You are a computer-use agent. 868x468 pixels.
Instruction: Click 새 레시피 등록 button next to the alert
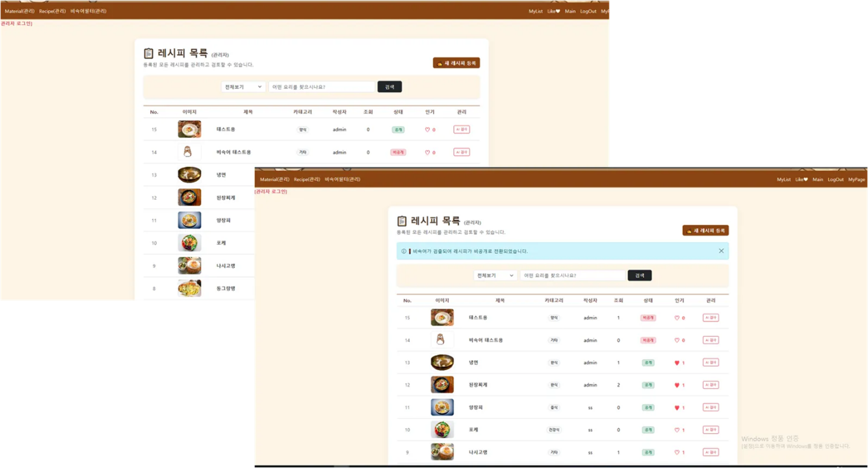coord(705,231)
